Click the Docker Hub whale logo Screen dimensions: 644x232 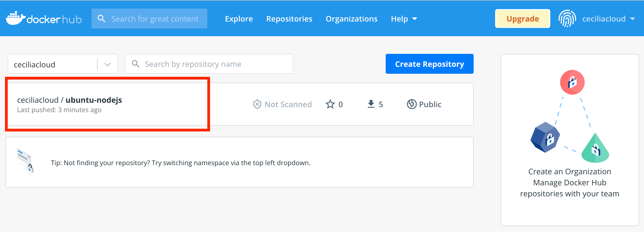16,18
